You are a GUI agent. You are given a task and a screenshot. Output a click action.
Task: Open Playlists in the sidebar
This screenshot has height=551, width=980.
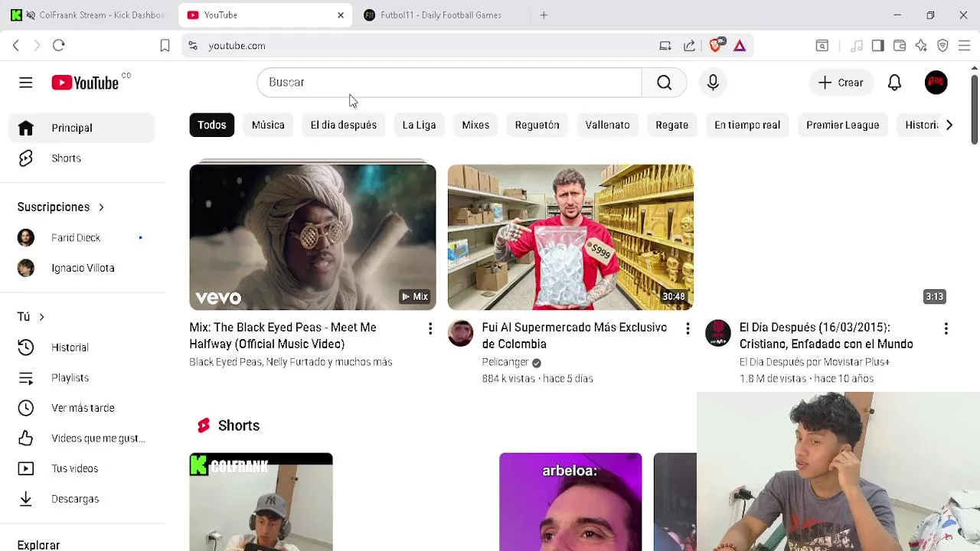click(82, 378)
